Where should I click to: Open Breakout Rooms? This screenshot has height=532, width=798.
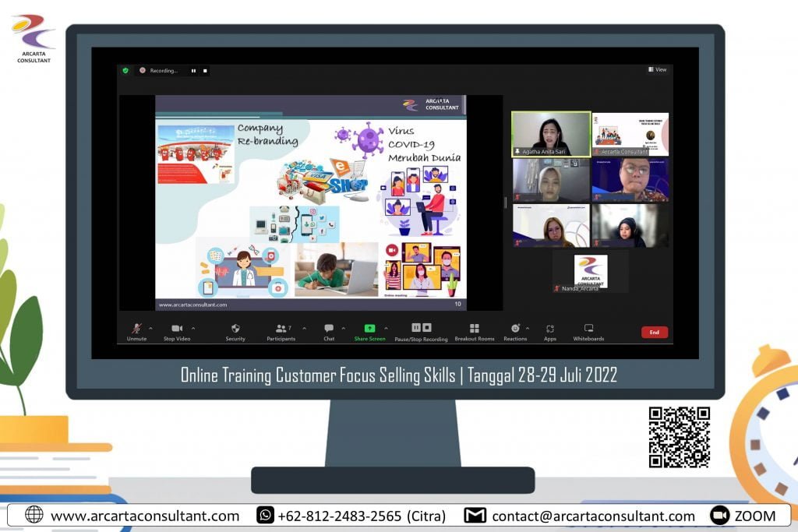pyautogui.click(x=475, y=329)
